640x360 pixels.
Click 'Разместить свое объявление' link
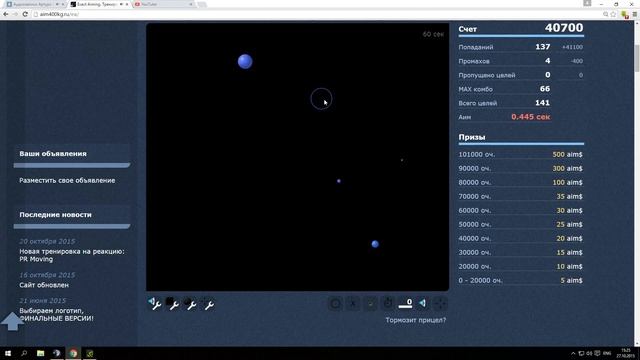(x=67, y=180)
